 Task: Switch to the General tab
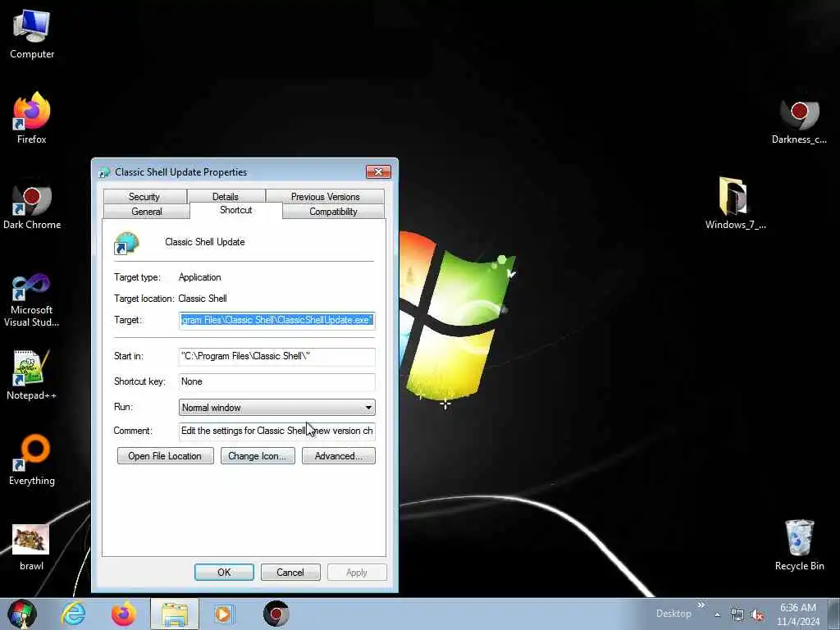pos(146,212)
